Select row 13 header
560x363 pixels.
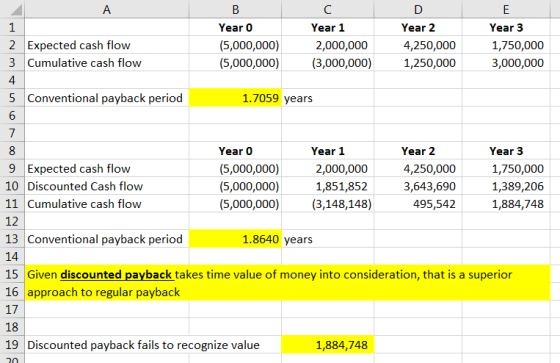[12, 239]
